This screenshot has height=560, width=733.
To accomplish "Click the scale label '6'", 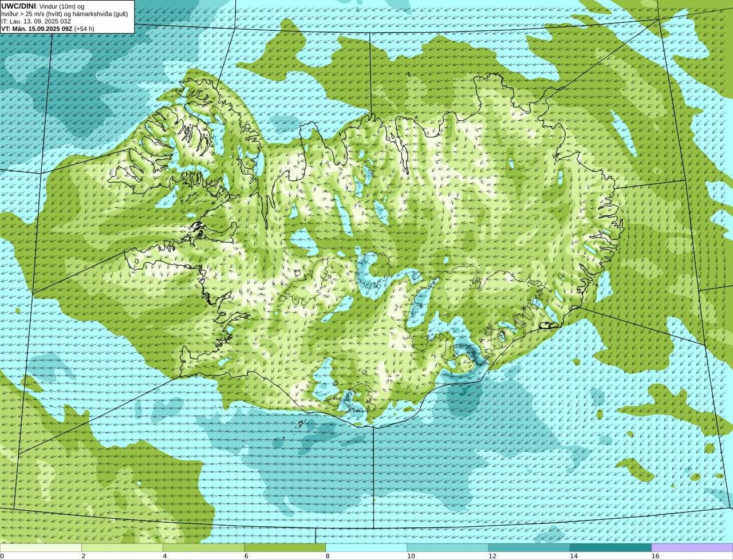I will click(x=246, y=556).
